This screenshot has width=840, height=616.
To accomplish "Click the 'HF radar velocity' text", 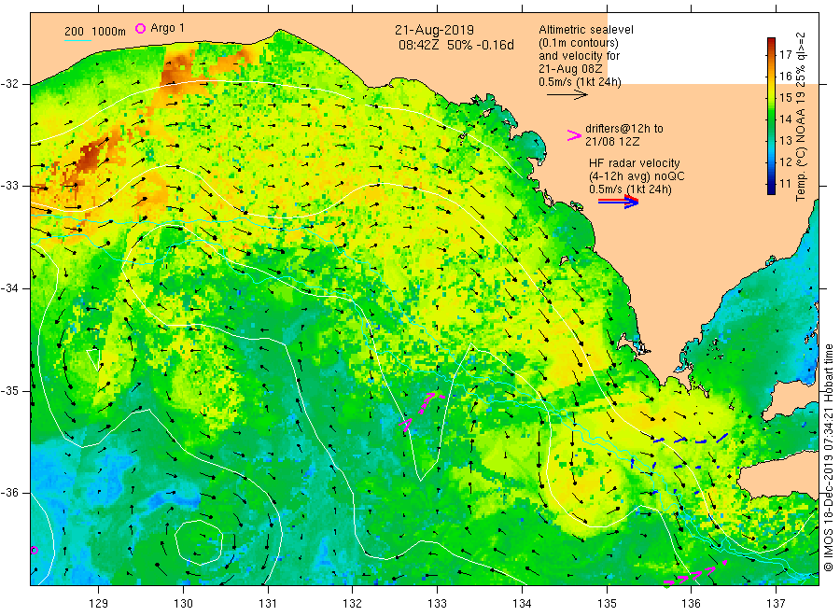I will tap(635, 162).
